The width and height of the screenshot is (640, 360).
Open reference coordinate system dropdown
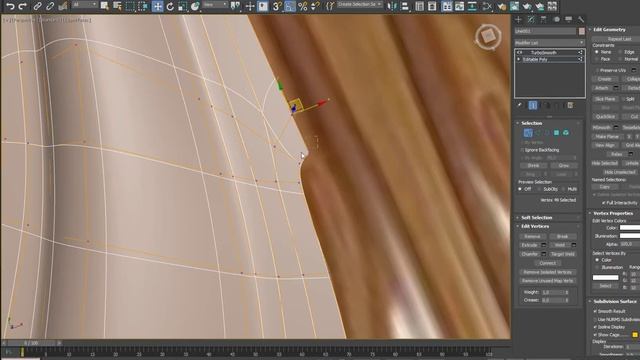tap(215, 5)
